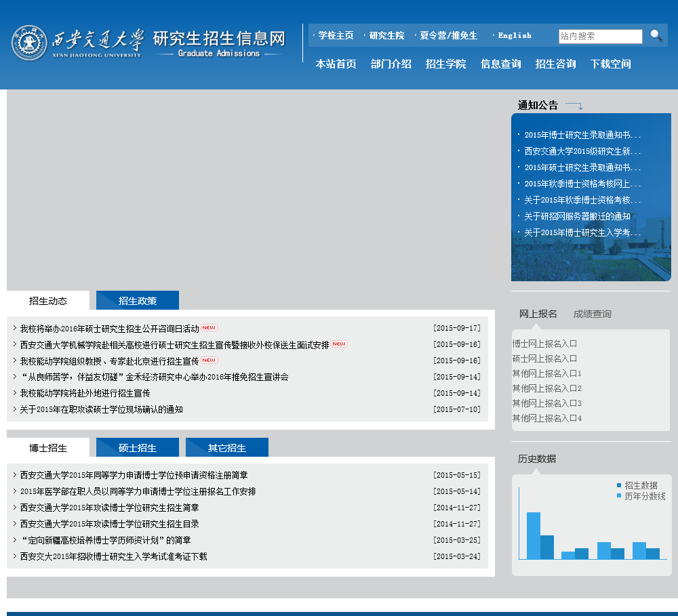Click NEW badge on 2016年硕士研究生招生公开咨询日活动 row
Image resolution: width=678 pixels, height=616 pixels.
(209, 328)
